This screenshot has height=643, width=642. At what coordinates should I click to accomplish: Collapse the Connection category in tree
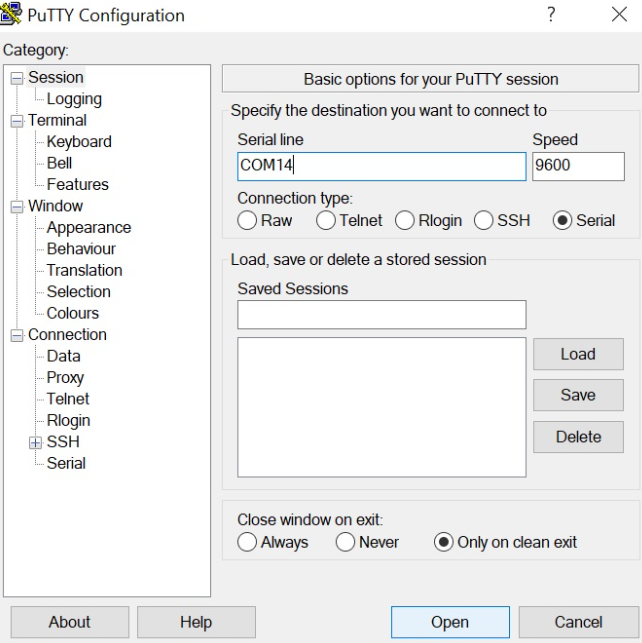[x=17, y=335]
